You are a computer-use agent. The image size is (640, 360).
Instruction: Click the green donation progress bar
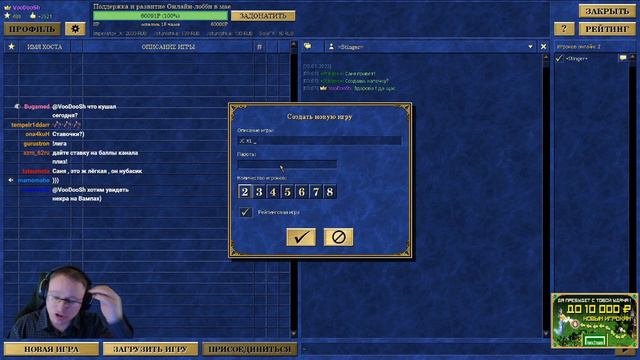[x=160, y=16]
